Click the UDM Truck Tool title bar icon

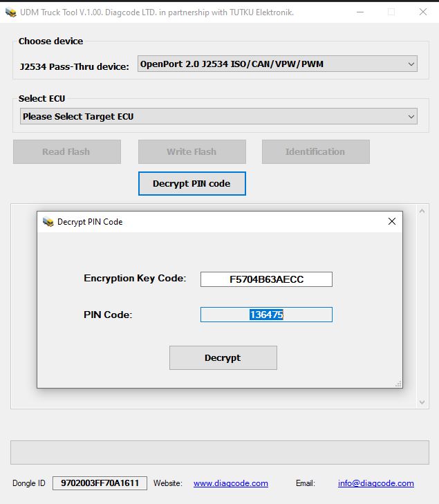(x=11, y=12)
